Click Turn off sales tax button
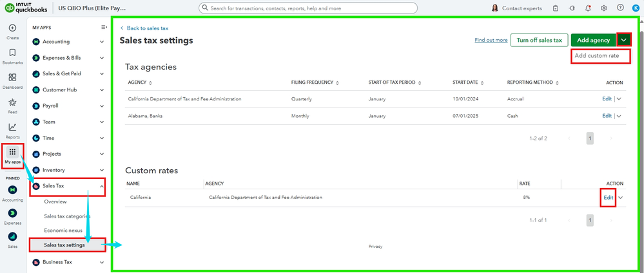Image resolution: width=644 pixels, height=273 pixels. point(540,40)
